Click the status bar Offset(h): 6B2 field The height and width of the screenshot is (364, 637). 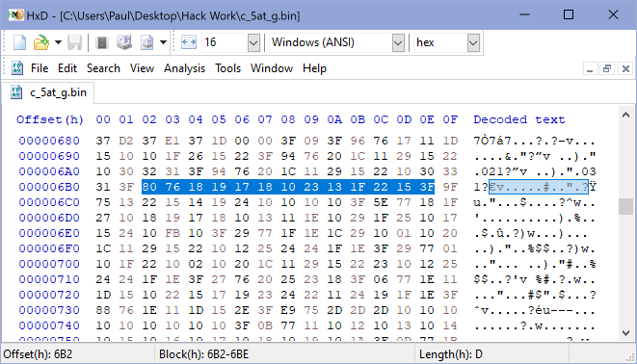pyautogui.click(x=38, y=354)
